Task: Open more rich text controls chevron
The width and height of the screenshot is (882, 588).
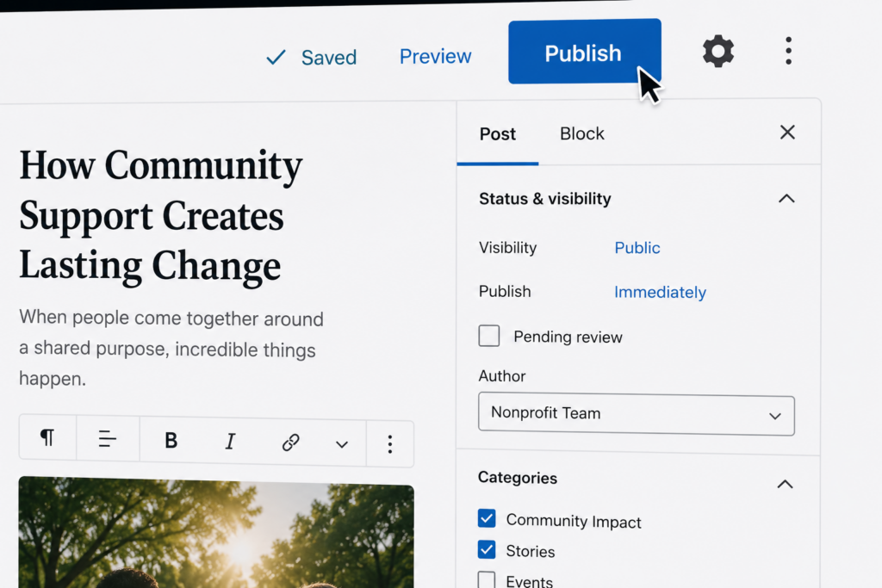Action: pyautogui.click(x=341, y=444)
